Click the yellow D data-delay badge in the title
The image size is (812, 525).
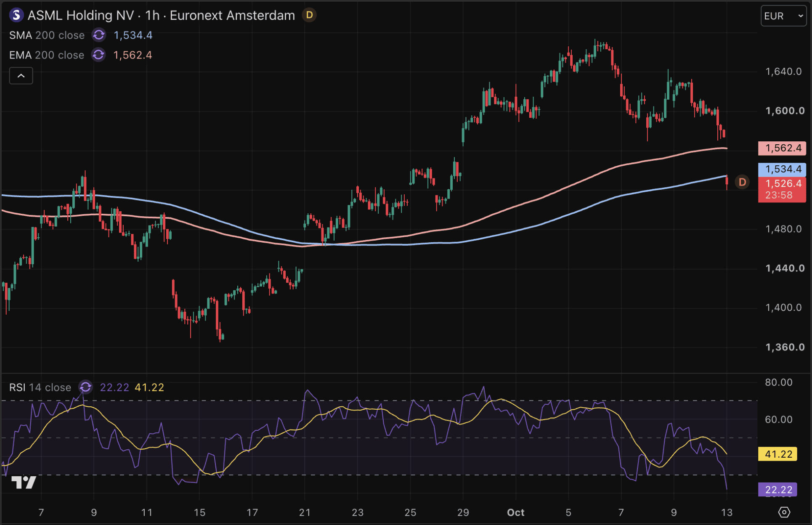pos(309,16)
